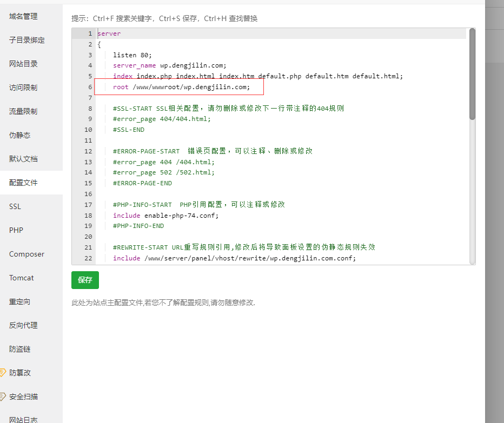Click 'server_name wp.dengjilin.com;' line
The height and width of the screenshot is (423, 504).
tap(169, 65)
